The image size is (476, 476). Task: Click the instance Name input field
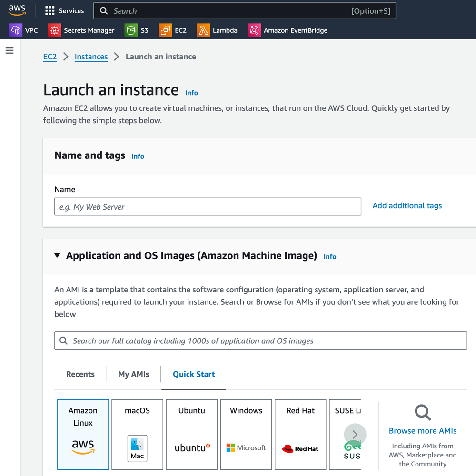pos(208,206)
